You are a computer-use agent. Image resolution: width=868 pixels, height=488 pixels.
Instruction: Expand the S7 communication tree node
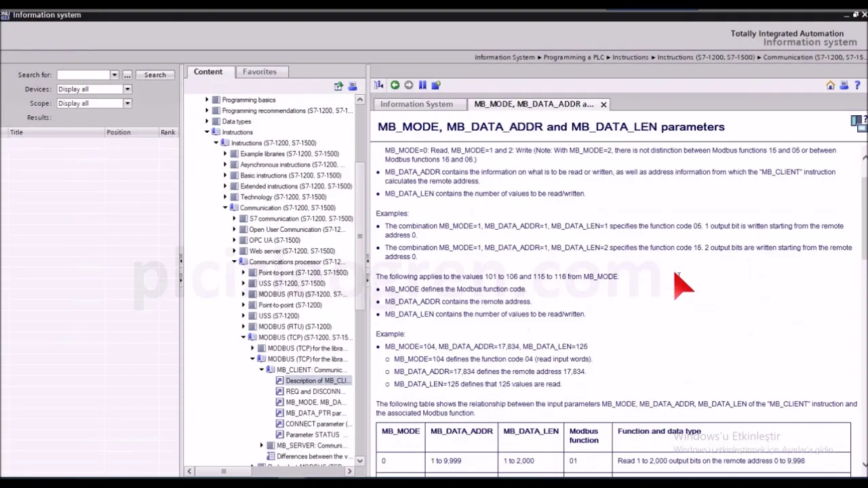click(x=235, y=219)
